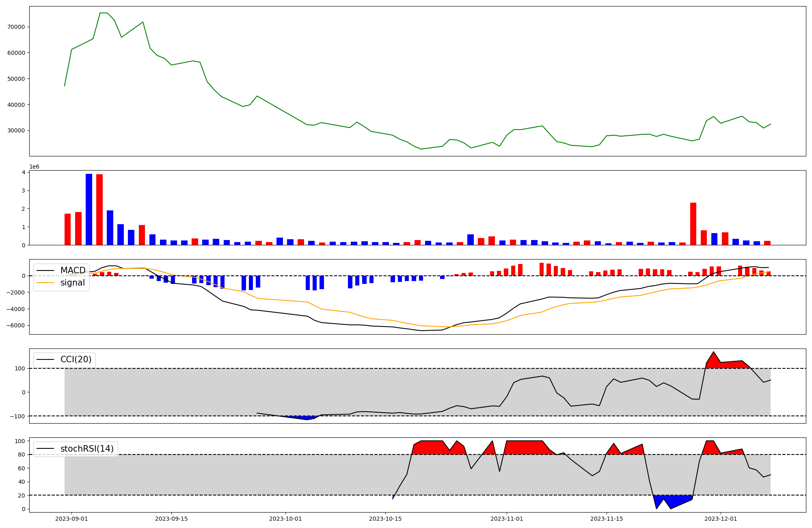Click the 2023-11-01 date label
This screenshot has height=528, width=812.
click(507, 519)
